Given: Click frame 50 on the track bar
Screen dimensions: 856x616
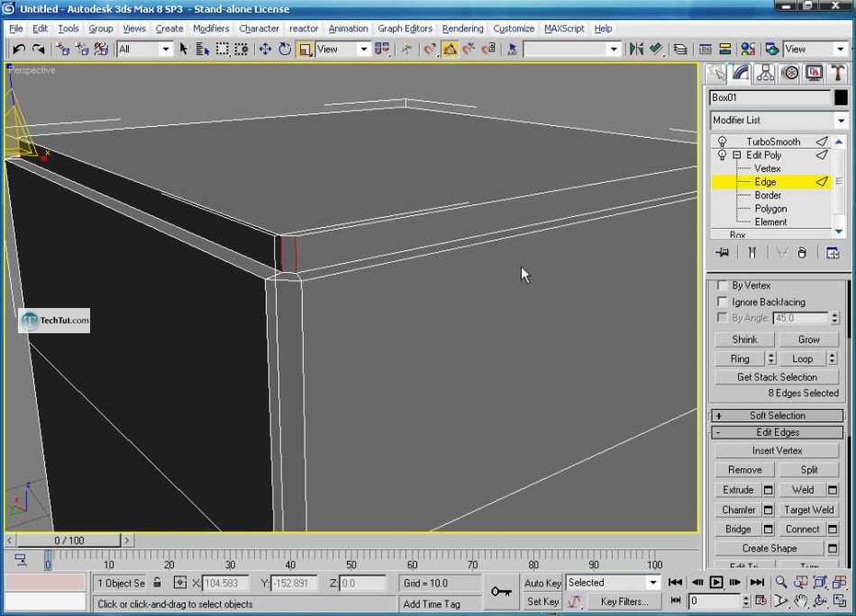Looking at the screenshot, I should click(351, 560).
